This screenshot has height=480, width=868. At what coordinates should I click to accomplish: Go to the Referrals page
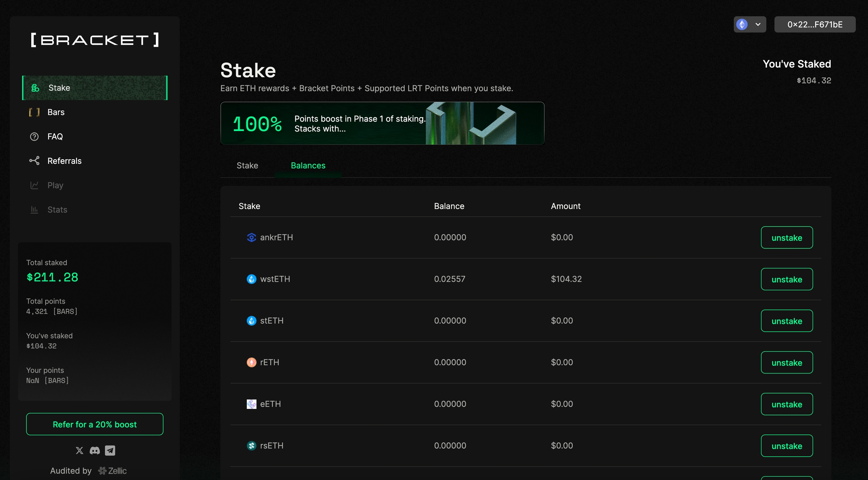click(64, 161)
